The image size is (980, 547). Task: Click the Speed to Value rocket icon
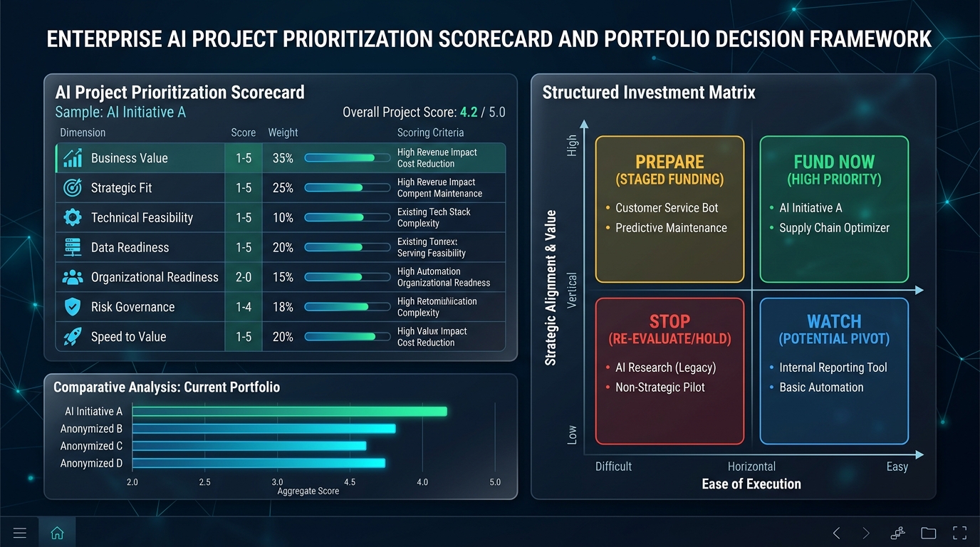pos(73,337)
